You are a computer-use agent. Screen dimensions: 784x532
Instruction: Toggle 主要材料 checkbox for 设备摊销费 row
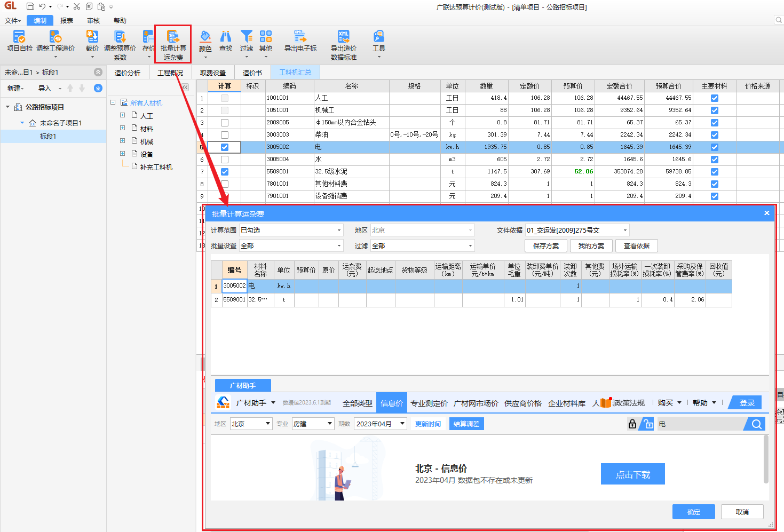(x=715, y=196)
